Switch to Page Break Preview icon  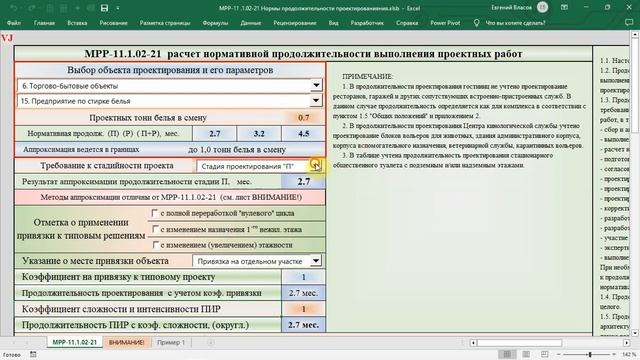point(544,354)
